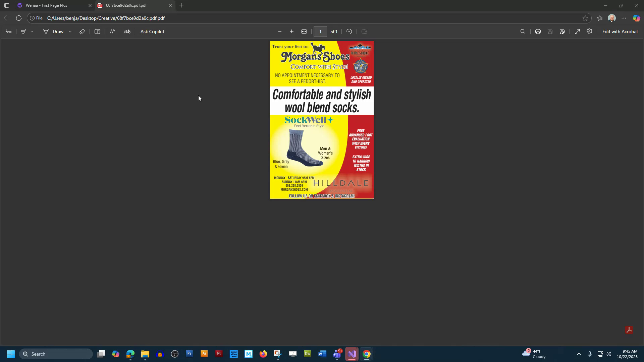Expand hidden icons in the system tray
The width and height of the screenshot is (644, 362).
coord(579,354)
